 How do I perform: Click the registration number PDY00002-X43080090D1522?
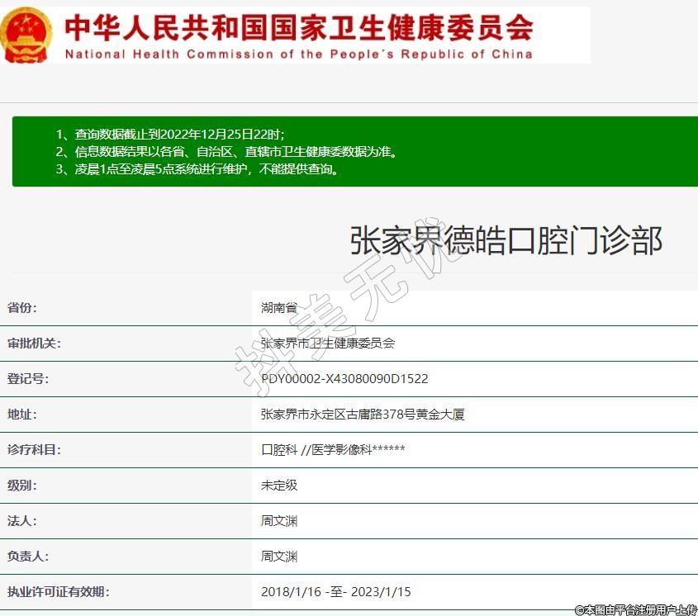(344, 379)
